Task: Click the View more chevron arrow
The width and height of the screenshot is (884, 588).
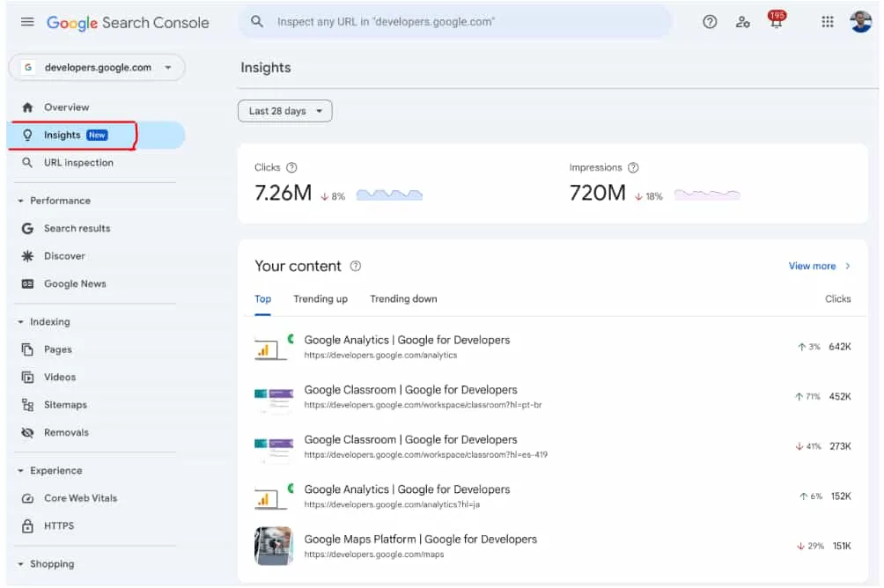Action: [847, 266]
